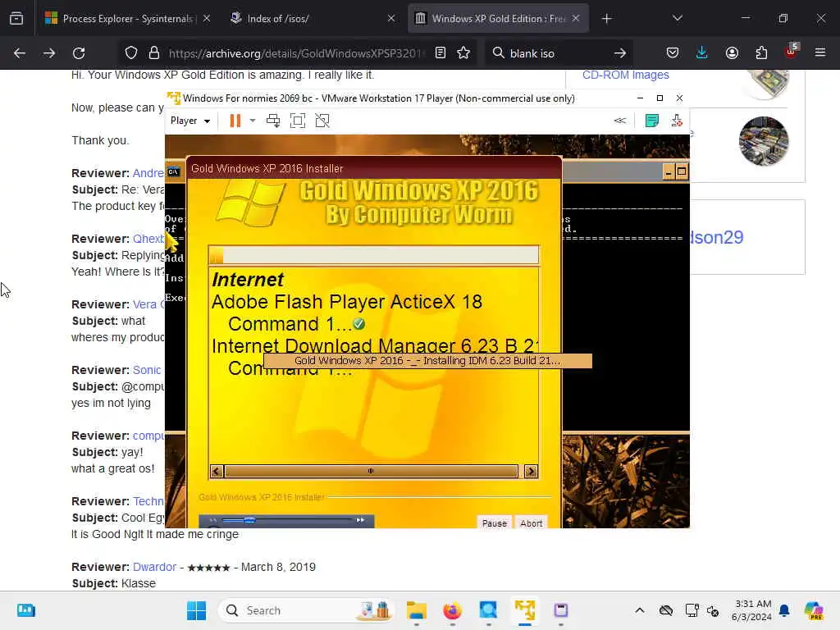The image size is (840, 630).
Task: Toggle reader view icon
Action: [x=441, y=53]
